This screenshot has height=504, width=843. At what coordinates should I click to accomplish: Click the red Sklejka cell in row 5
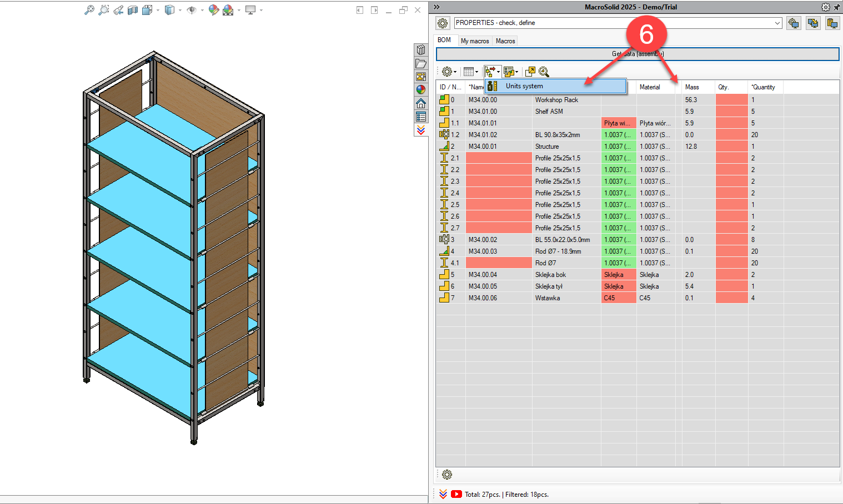click(x=619, y=275)
